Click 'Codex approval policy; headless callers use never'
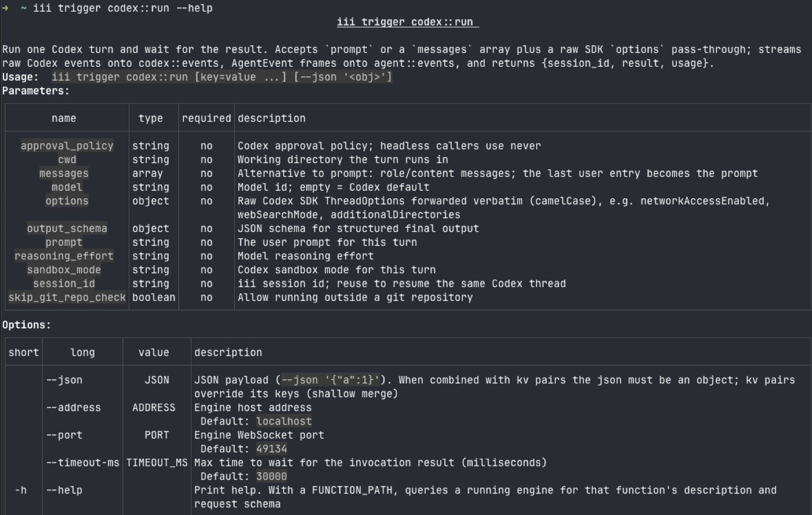 click(x=389, y=146)
